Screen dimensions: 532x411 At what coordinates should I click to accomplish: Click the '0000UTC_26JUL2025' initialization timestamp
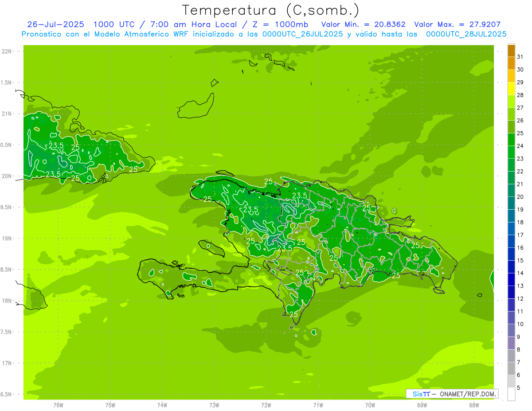point(302,34)
